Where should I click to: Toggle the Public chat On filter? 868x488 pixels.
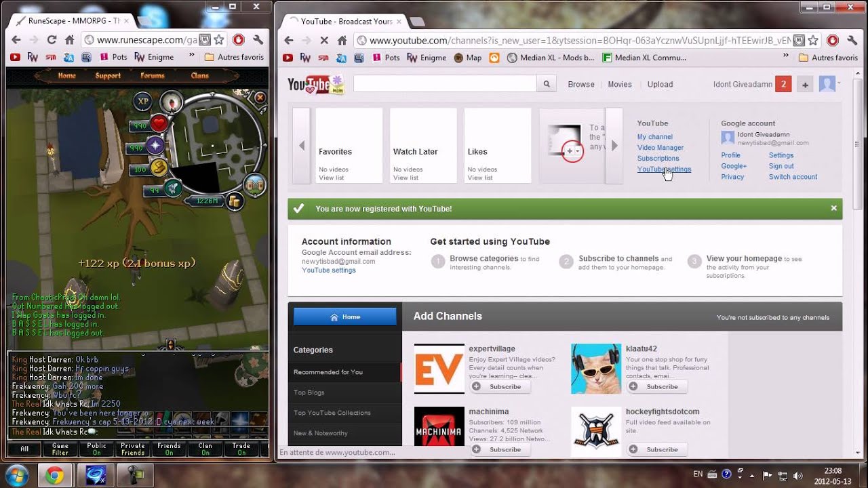96,449
